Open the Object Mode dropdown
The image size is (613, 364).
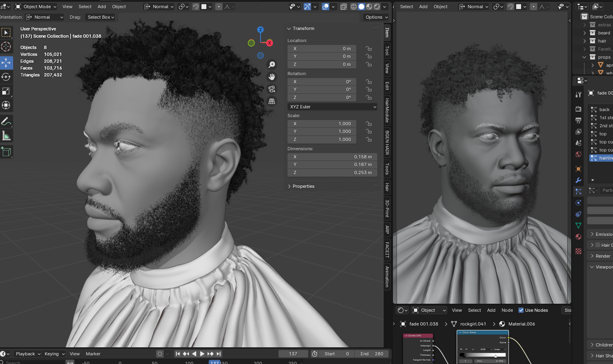36,6
